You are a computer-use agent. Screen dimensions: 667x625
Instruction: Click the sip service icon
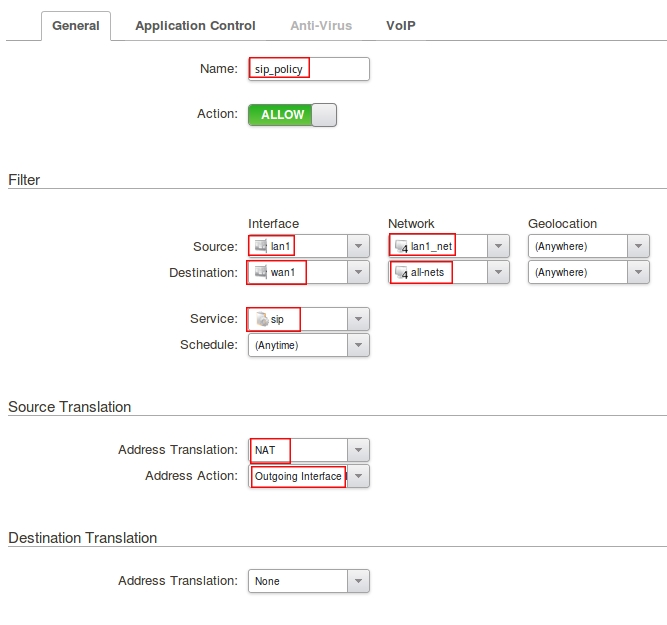(262, 319)
